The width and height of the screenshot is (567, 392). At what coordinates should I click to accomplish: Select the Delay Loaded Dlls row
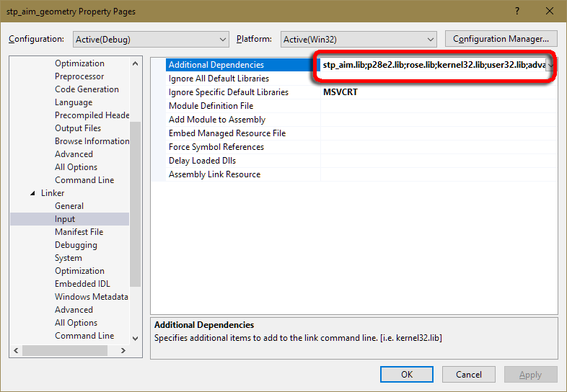361,161
